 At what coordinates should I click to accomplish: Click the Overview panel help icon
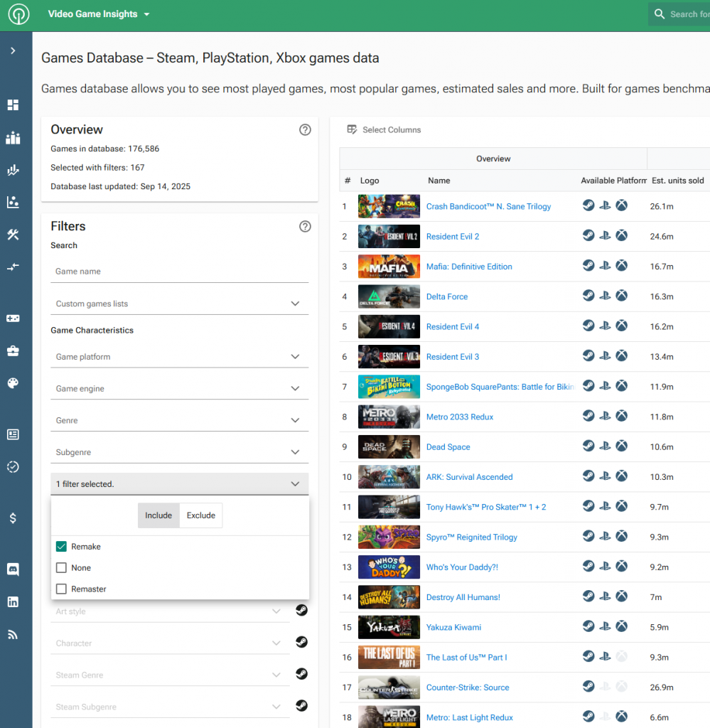(x=305, y=129)
